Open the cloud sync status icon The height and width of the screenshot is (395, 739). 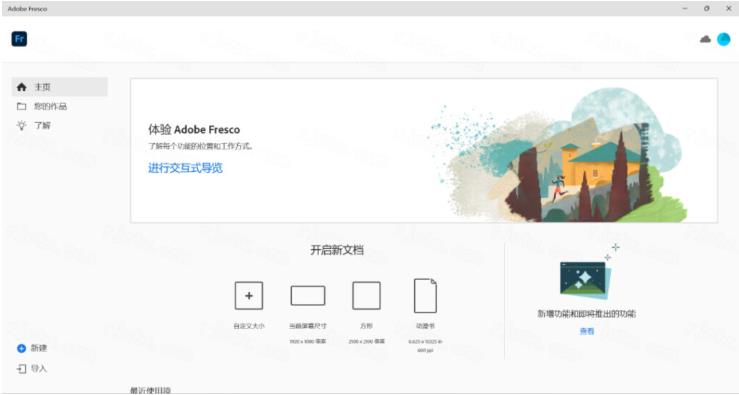click(x=705, y=39)
